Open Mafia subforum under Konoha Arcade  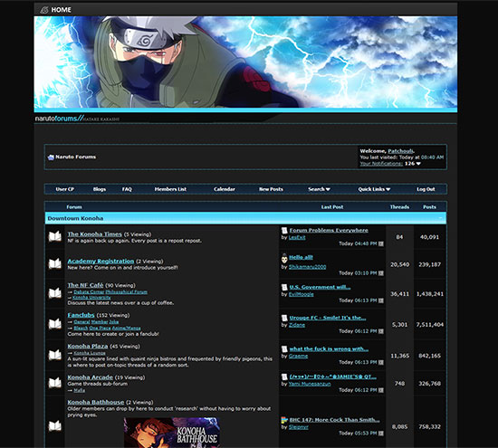[80, 390]
